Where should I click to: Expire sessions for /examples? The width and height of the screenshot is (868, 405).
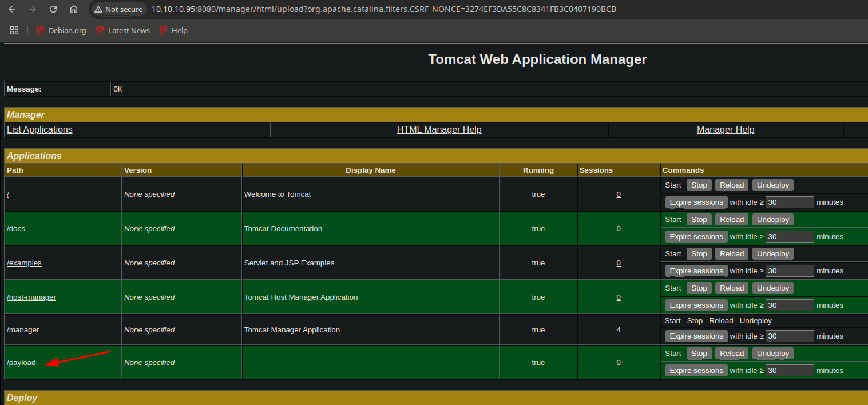click(x=696, y=271)
